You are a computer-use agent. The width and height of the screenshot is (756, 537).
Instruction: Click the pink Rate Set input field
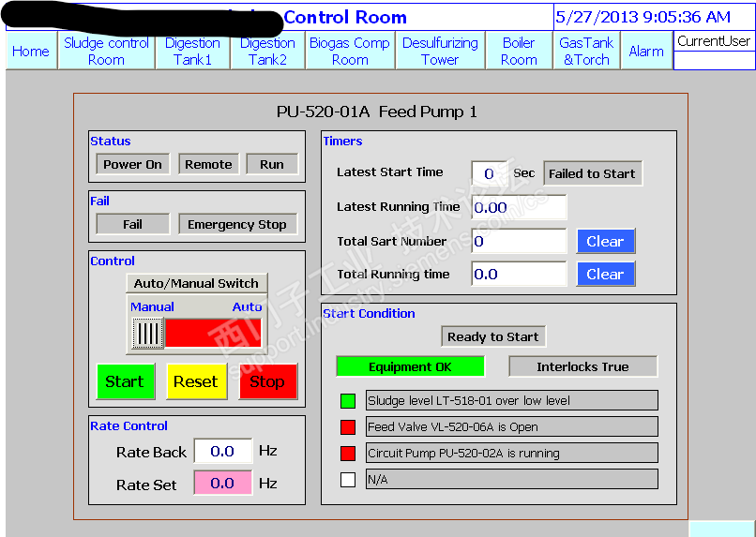[222, 483]
